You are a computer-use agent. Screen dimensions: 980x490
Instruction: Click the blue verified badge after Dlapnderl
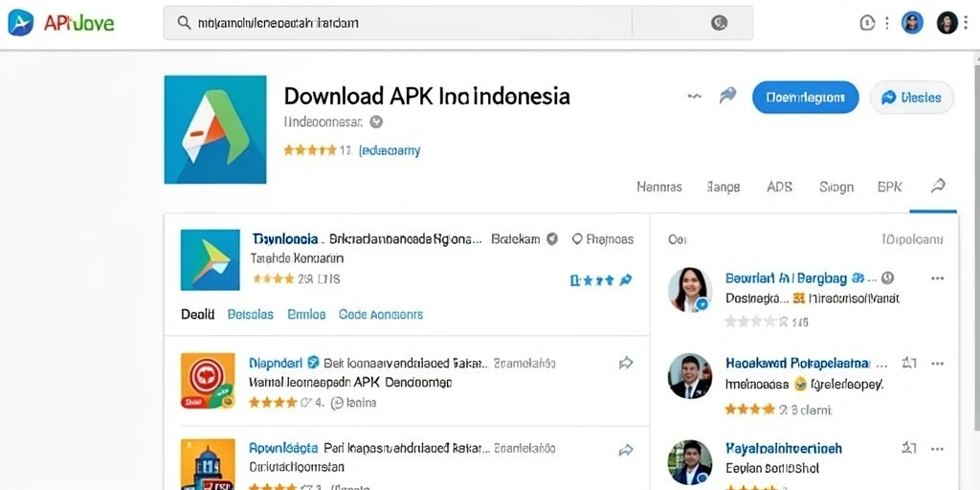tap(314, 363)
